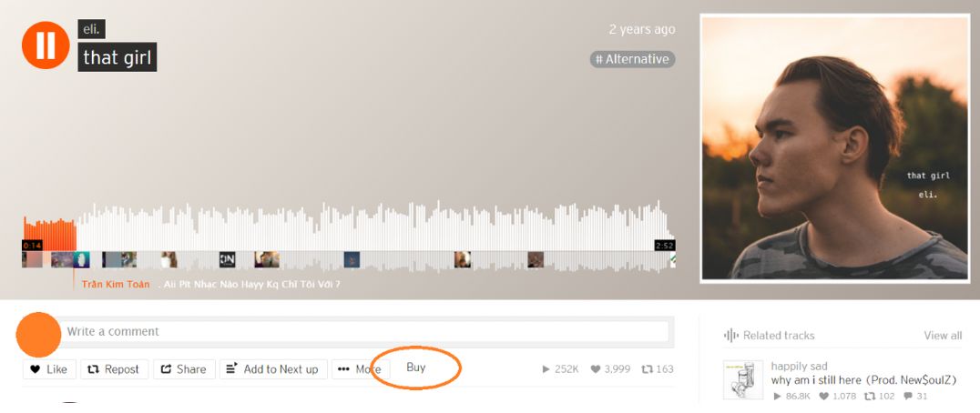Open related track 'why am i still here'
This screenshot has height=413, width=980.
point(863,380)
